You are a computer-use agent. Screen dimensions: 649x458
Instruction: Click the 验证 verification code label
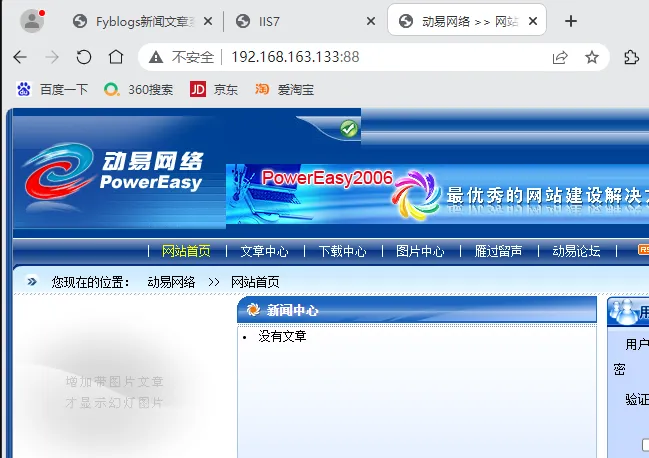(637, 399)
